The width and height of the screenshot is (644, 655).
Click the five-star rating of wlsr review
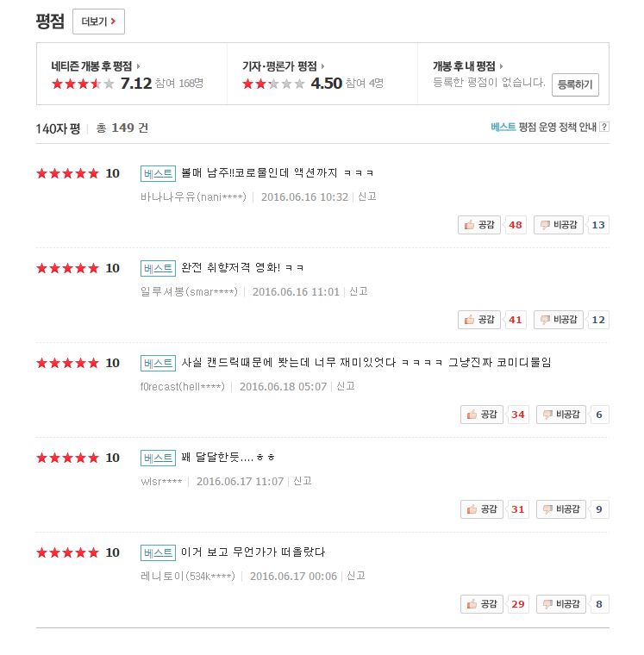67,458
